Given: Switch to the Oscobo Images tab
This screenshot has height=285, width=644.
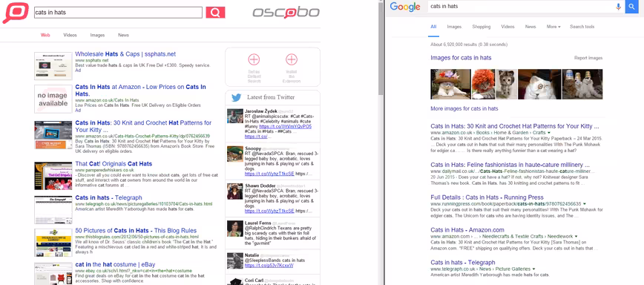Looking at the screenshot, I should 97,36.
